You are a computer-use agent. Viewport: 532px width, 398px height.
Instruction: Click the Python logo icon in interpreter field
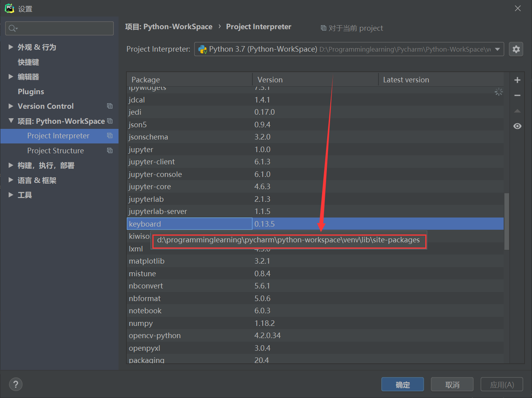[202, 49]
